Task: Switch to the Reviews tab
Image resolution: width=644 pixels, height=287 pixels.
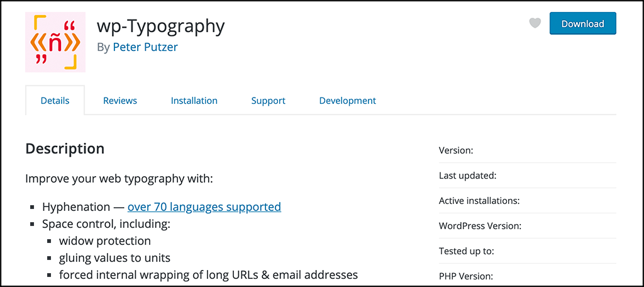Action: click(x=120, y=101)
